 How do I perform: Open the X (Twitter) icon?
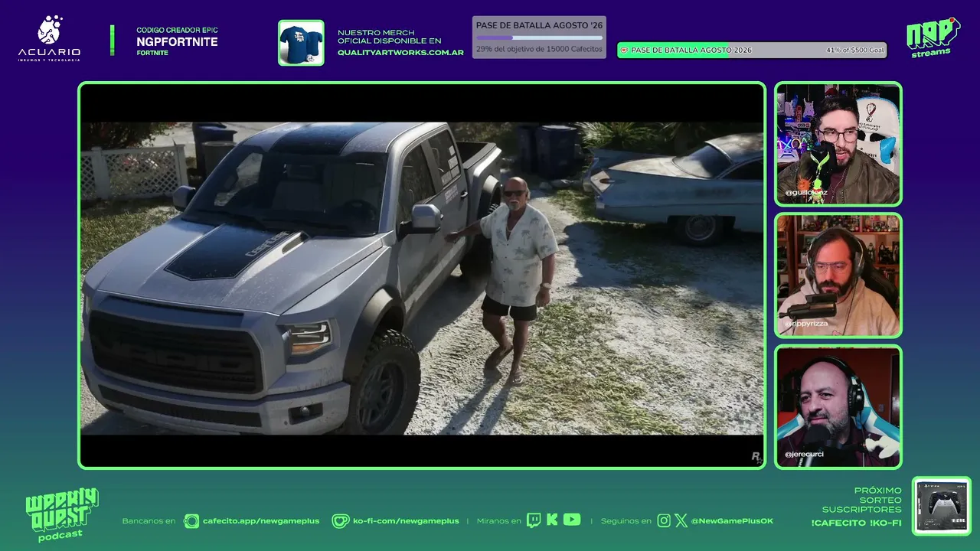(x=681, y=521)
